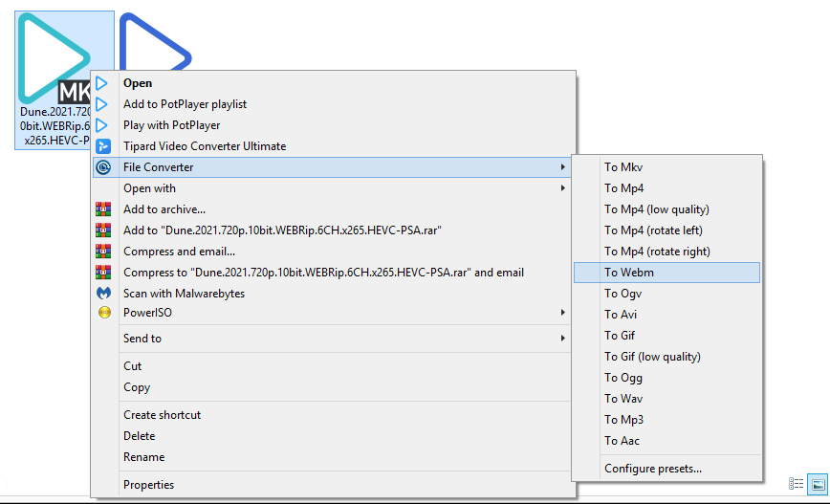Click the Tipard Video Converter icon

[x=102, y=146]
